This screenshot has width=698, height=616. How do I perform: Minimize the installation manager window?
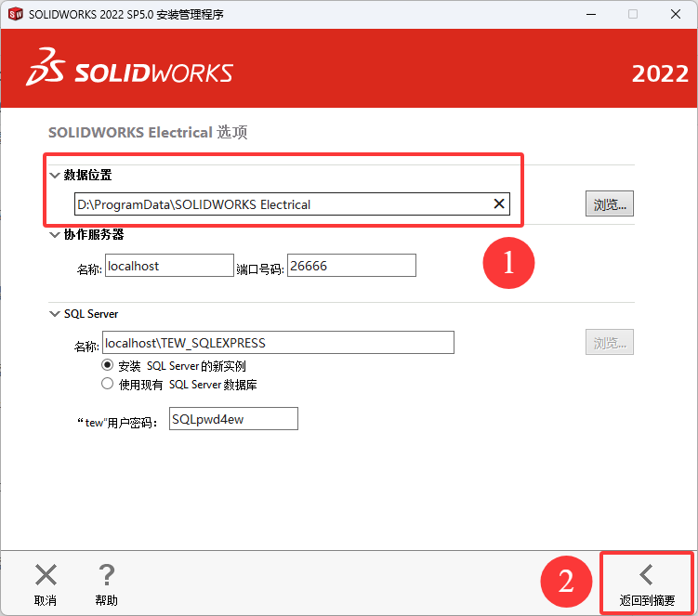pos(591,14)
